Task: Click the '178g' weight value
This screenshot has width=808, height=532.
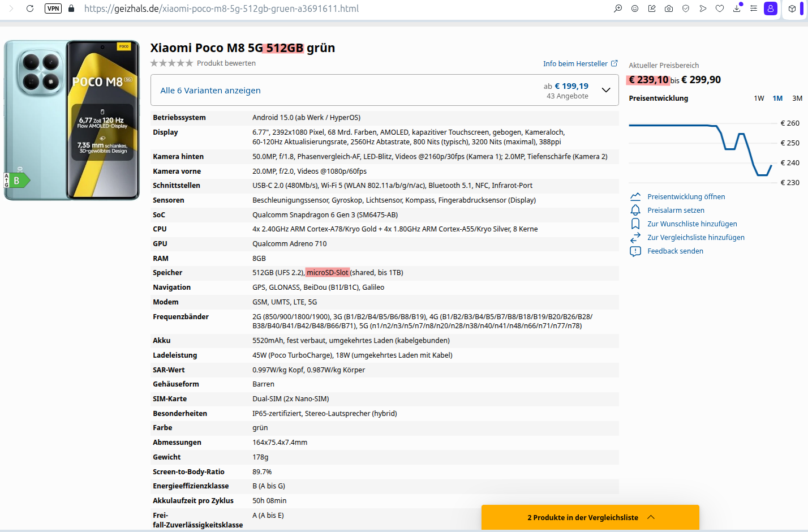Action: [x=260, y=457]
